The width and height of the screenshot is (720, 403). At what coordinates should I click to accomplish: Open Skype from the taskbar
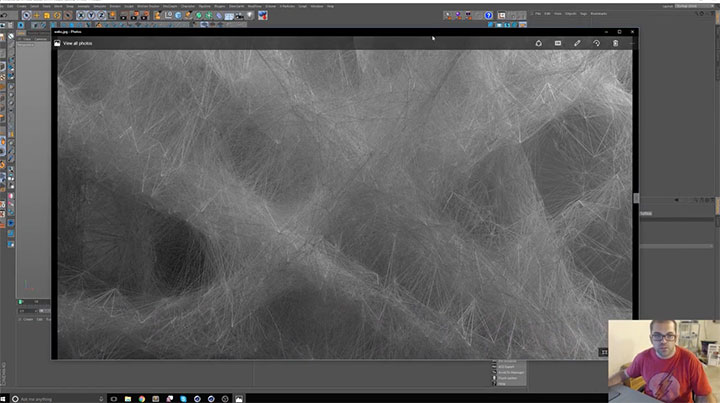point(183,399)
